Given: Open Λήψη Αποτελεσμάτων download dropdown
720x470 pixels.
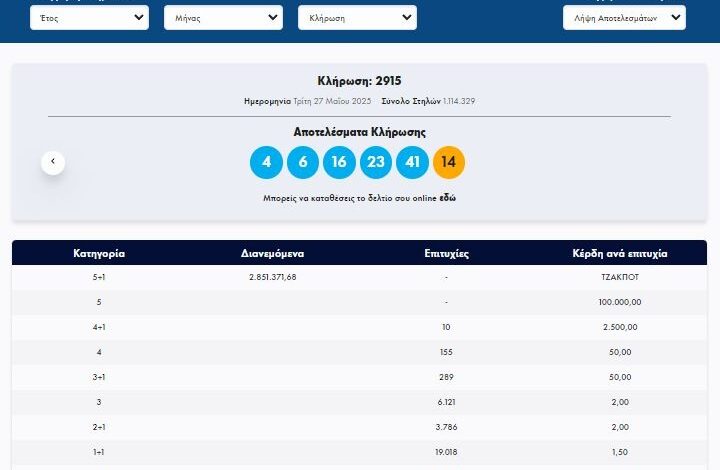Looking at the screenshot, I should [623, 17].
